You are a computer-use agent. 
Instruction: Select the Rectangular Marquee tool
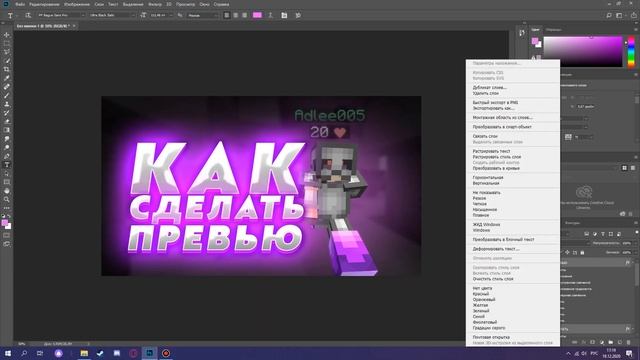coord(7,43)
